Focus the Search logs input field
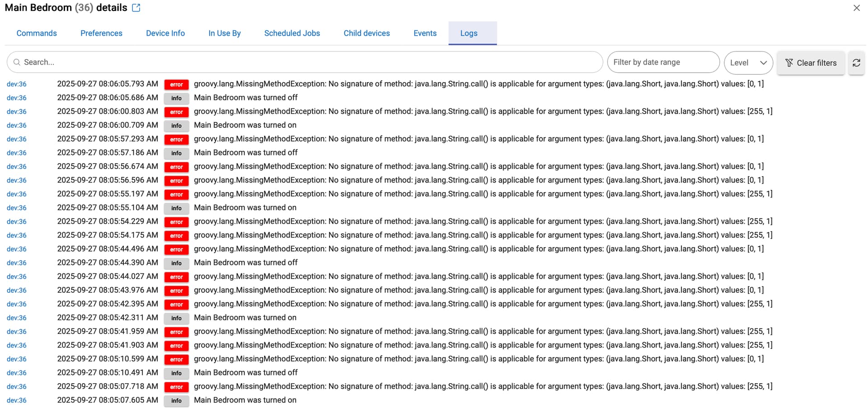The image size is (868, 408). point(307,62)
